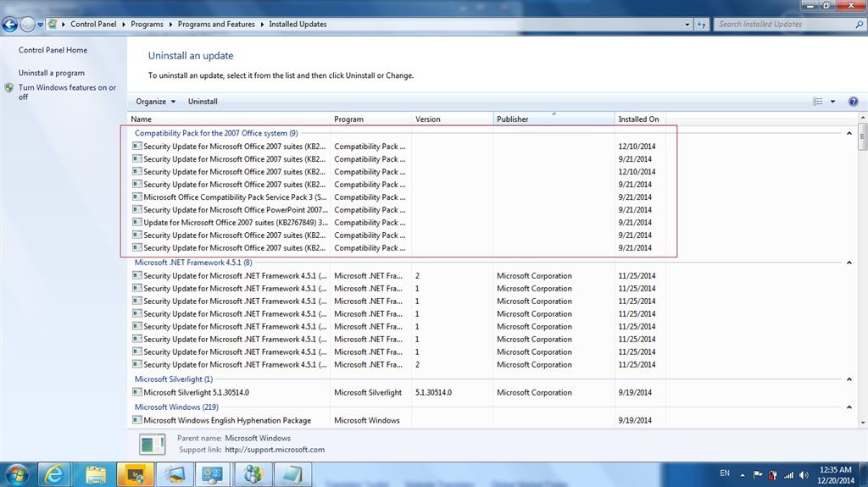Sort by the Program column header
Image resolution: width=868 pixels, height=487 pixels.
(371, 119)
